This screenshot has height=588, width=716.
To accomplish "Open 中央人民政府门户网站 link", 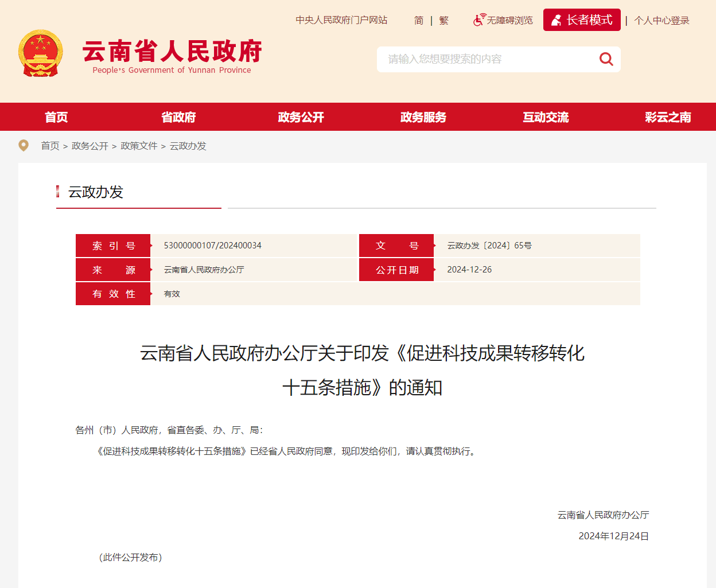I will click(341, 20).
